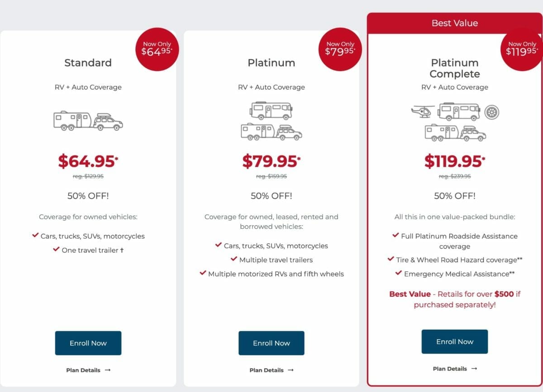
Task: Click the car icon on Standard plan illustration
Action: [108, 123]
